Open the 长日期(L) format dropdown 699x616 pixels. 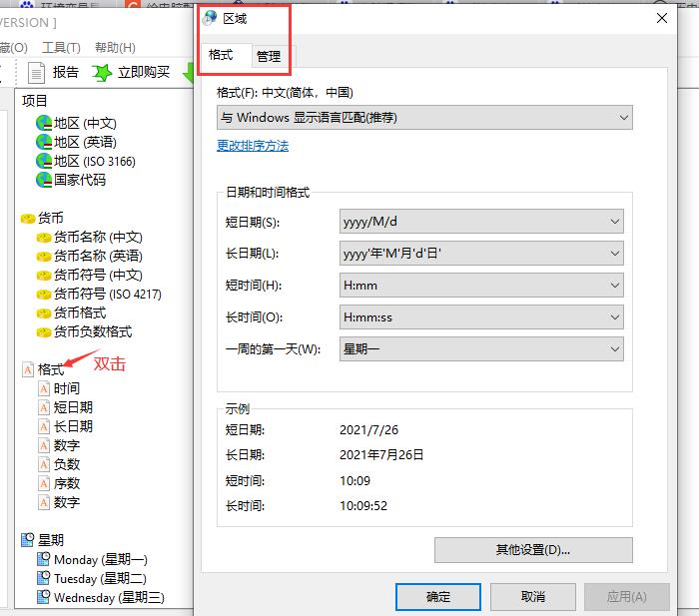coord(481,254)
